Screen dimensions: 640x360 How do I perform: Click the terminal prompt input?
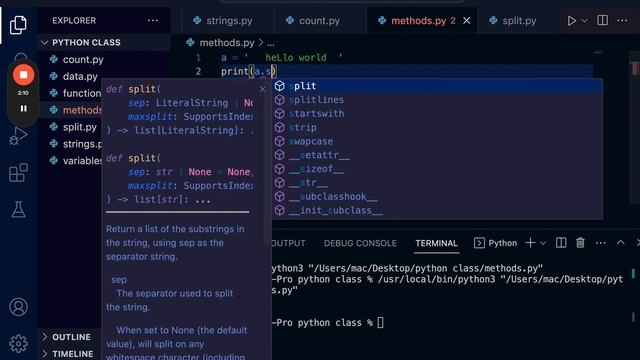(x=380, y=322)
